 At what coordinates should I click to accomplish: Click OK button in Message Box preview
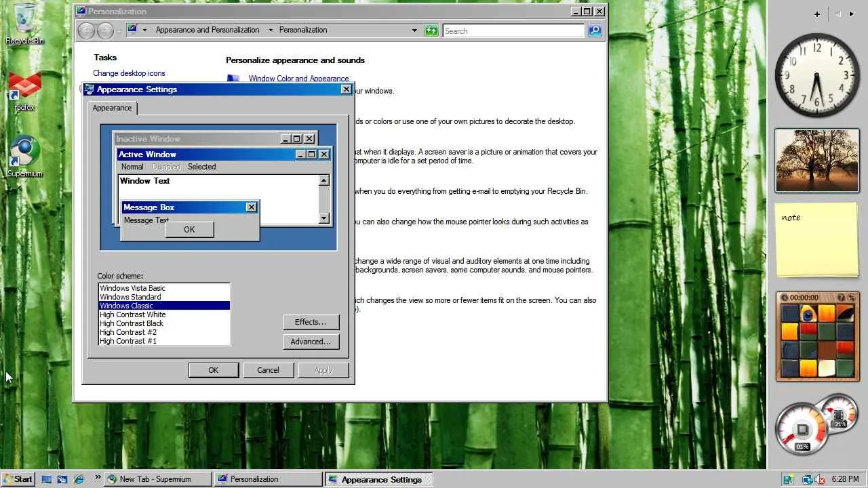[189, 230]
